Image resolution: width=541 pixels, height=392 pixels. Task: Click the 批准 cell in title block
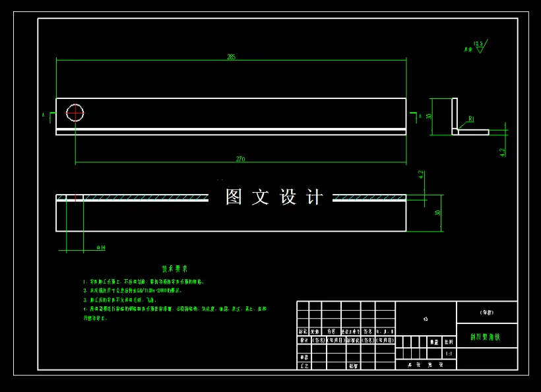click(354, 366)
